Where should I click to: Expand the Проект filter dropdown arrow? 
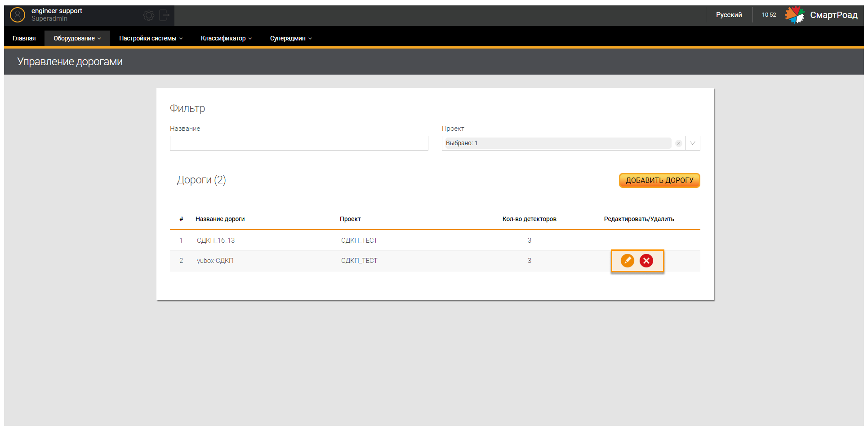point(693,143)
